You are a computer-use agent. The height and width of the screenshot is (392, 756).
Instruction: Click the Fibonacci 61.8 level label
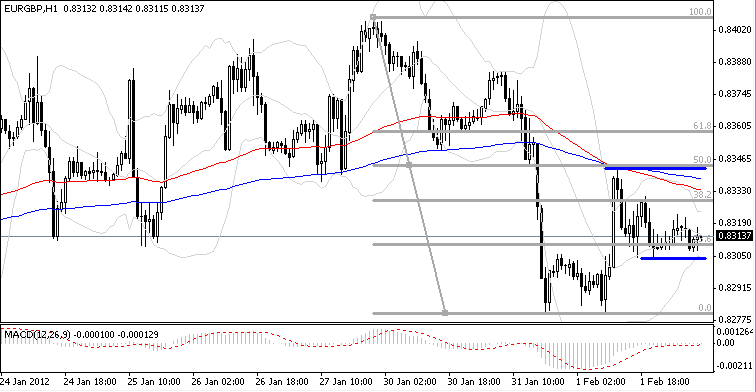[702, 126]
